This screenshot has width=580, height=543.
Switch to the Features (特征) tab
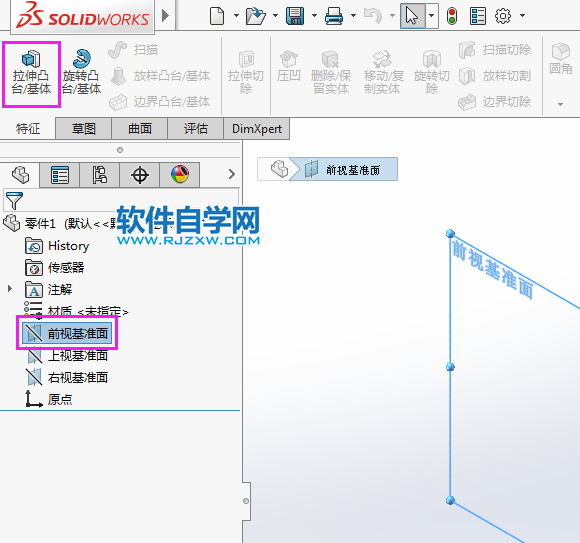(x=28, y=129)
